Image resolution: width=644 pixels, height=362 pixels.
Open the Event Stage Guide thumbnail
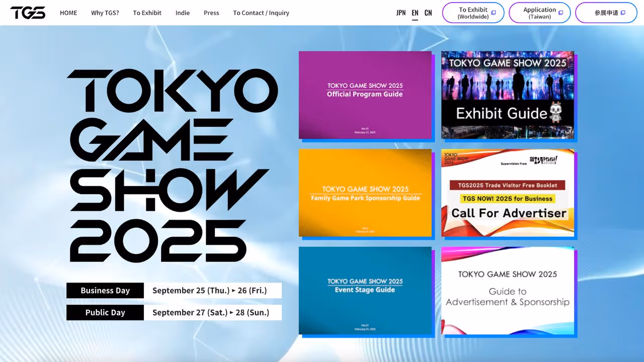(x=365, y=291)
